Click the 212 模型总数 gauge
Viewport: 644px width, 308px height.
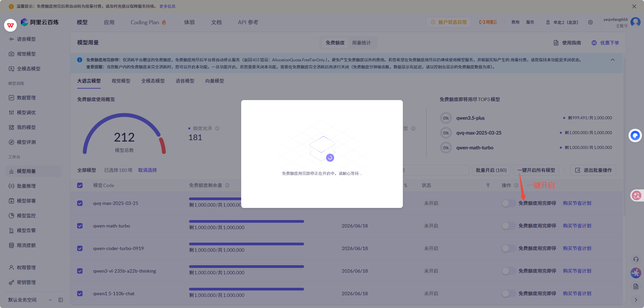[124, 134]
